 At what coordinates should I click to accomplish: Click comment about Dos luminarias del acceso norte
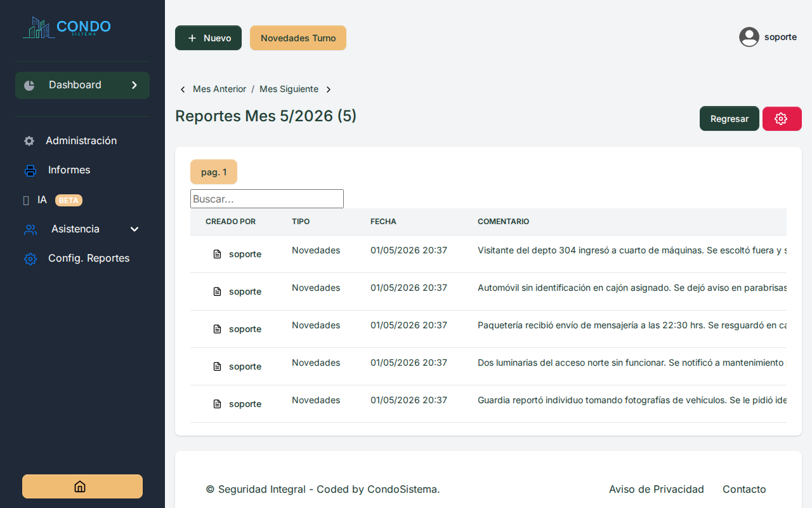[x=632, y=363]
